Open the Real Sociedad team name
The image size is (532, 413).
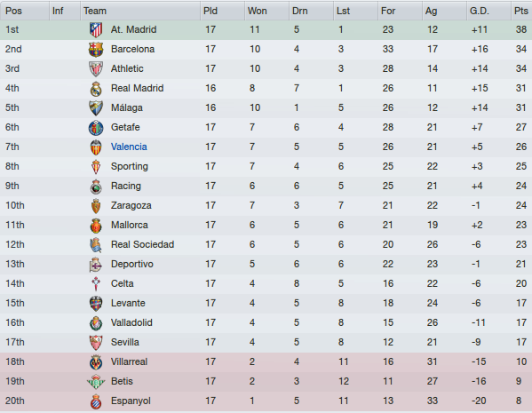[142, 244]
